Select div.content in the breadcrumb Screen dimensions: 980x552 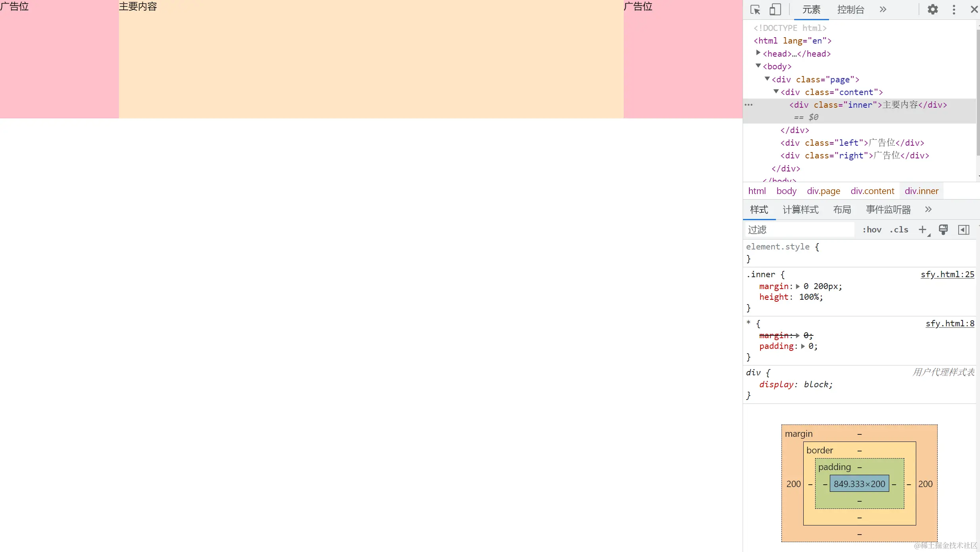(872, 191)
